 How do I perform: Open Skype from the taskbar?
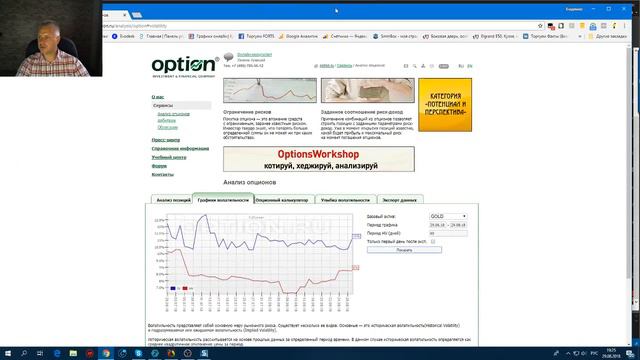pyautogui.click(x=139, y=353)
